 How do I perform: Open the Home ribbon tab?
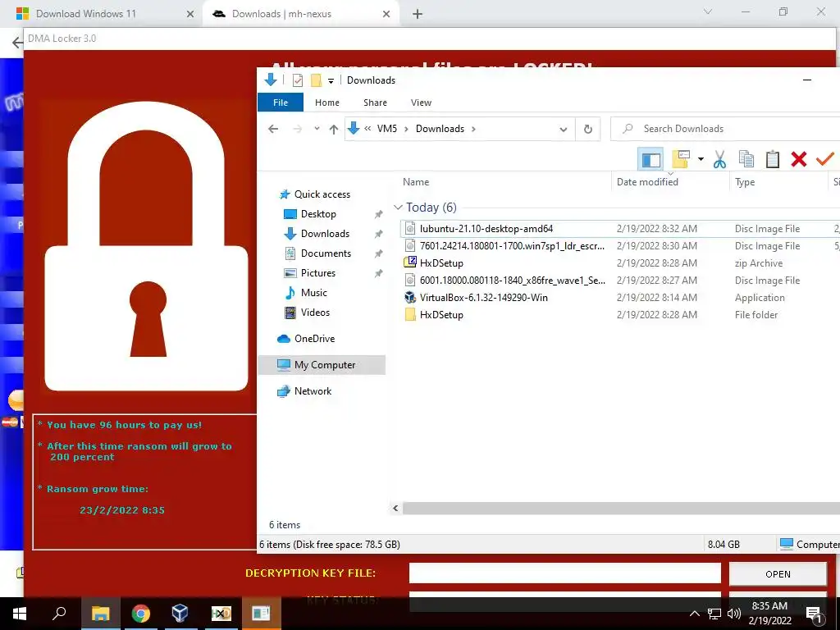point(326,103)
